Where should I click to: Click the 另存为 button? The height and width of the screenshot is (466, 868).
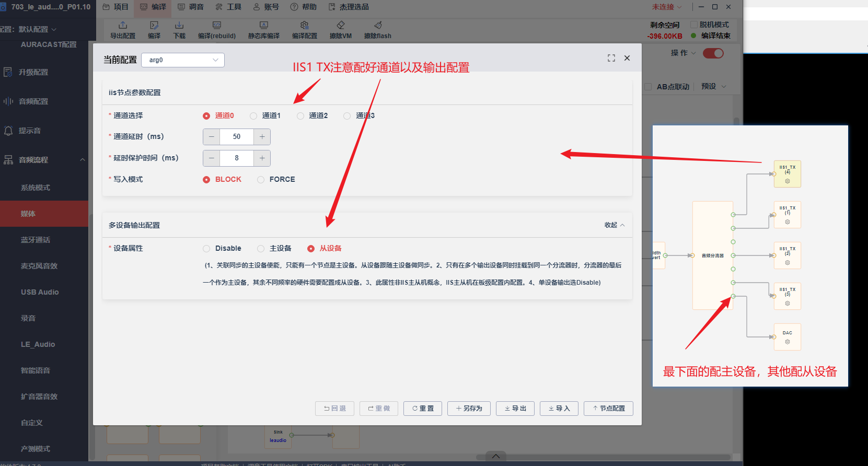[469, 409]
